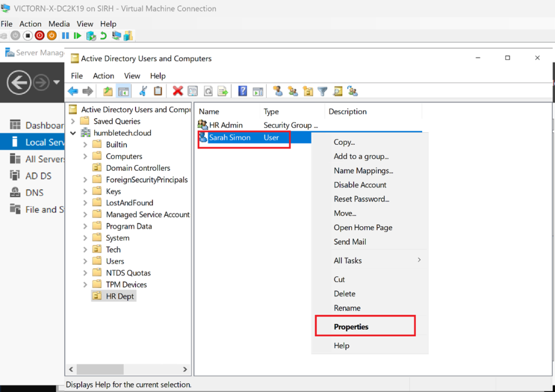Expand the Computers container arrow

pyautogui.click(x=85, y=157)
